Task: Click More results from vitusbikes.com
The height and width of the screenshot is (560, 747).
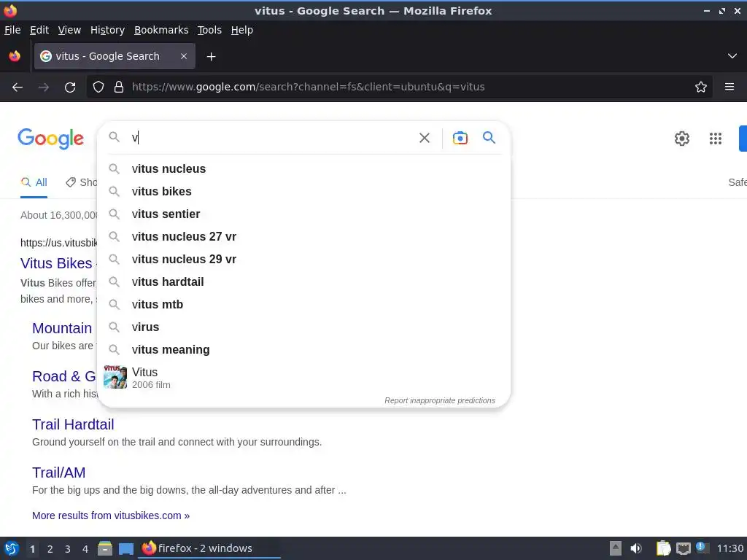Action: coord(111,516)
